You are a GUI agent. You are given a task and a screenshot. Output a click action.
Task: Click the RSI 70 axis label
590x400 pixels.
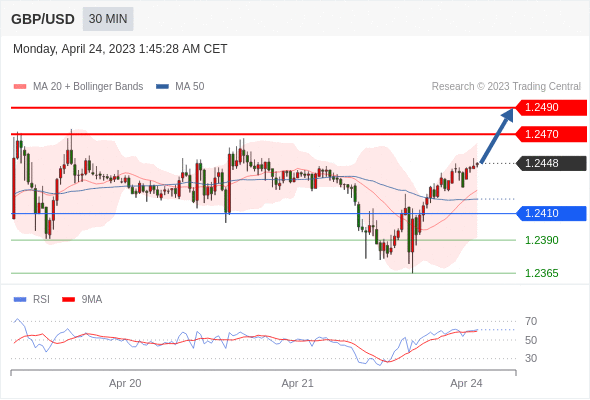[x=531, y=321]
